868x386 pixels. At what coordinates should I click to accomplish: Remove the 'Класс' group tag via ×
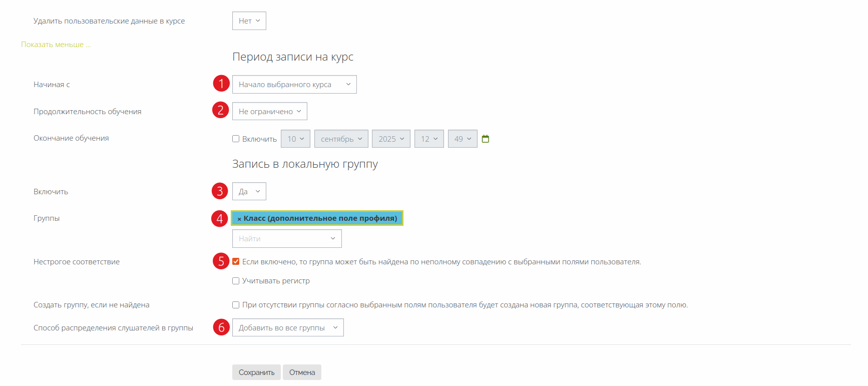(239, 219)
